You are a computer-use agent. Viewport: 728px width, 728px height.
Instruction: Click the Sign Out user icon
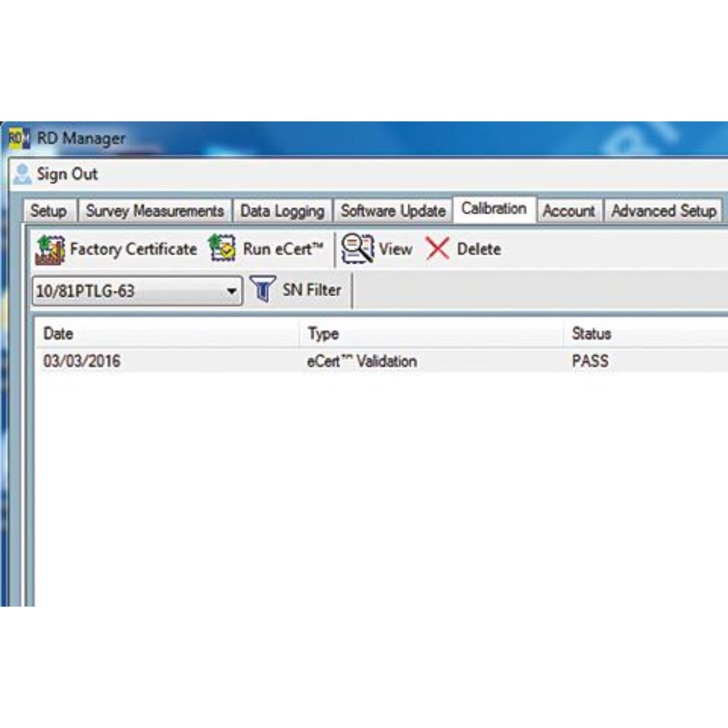[22, 174]
